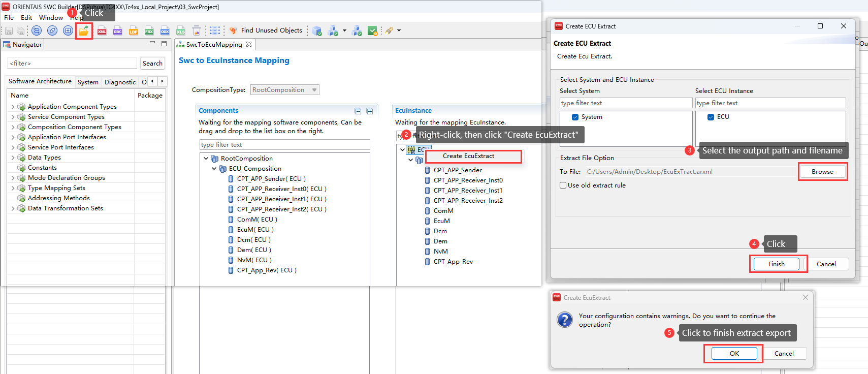
Task: Select Create EcuExtract context menu item
Action: [x=468, y=156]
